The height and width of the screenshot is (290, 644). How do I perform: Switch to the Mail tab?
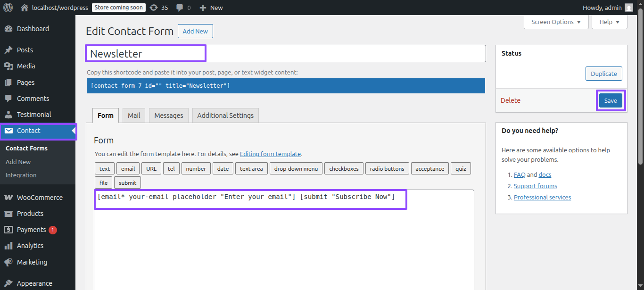coord(134,116)
